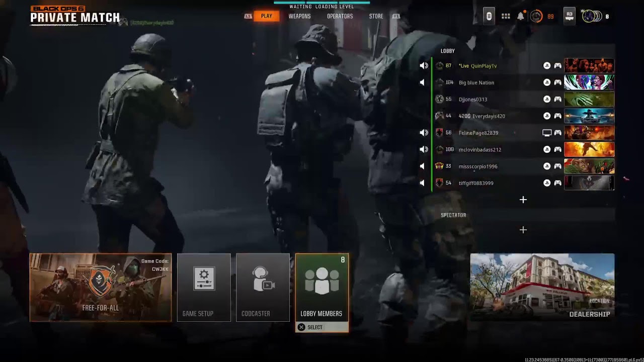This screenshot has width=644, height=362.
Task: View Djjones0313's green calling card
Action: coord(589,99)
